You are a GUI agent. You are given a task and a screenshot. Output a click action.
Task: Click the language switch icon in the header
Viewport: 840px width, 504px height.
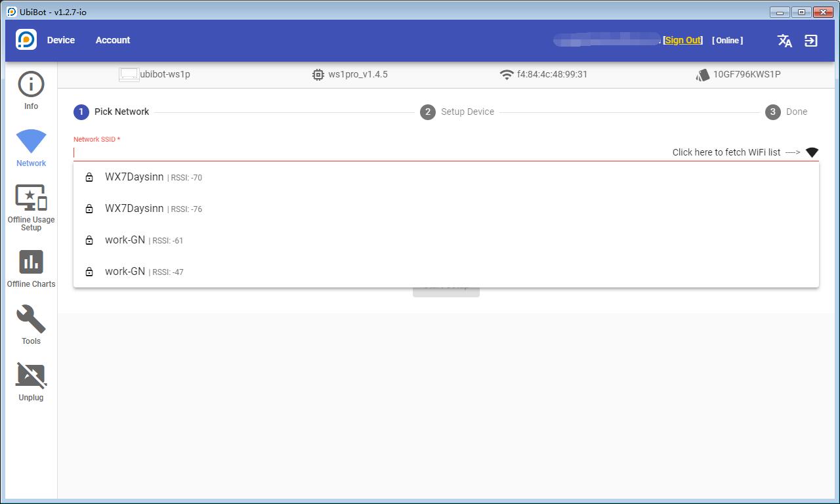[785, 40]
